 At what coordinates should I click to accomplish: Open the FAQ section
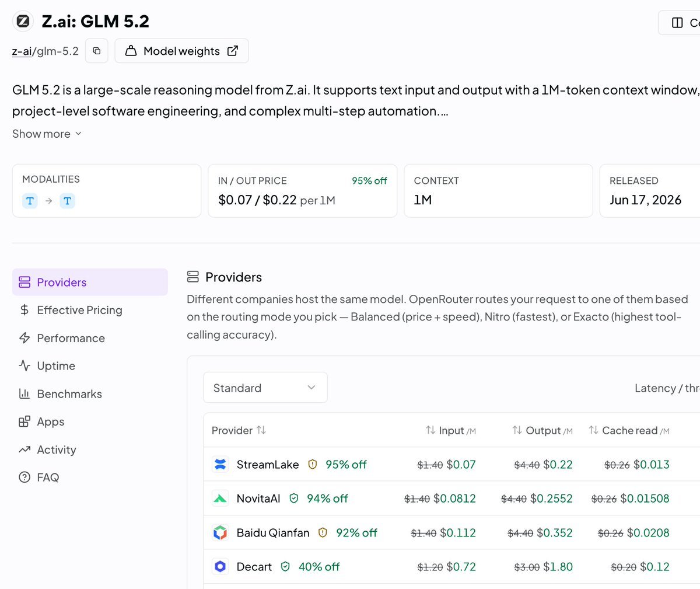(48, 478)
